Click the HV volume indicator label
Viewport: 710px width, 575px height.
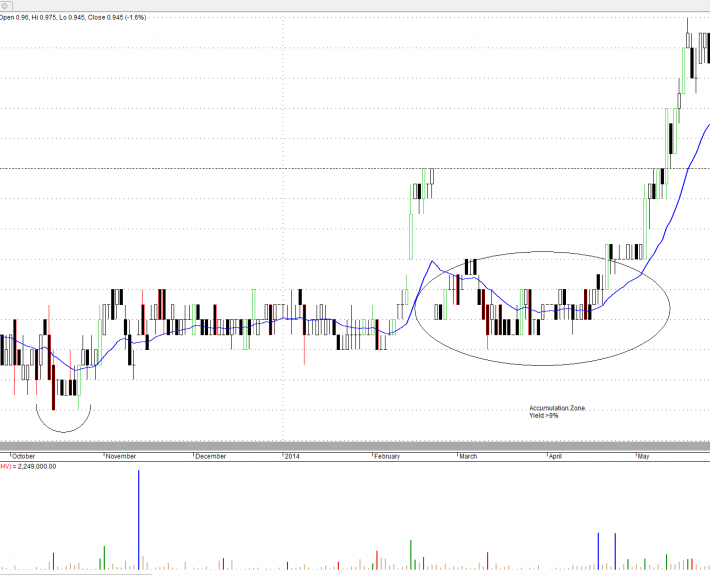pos(28,466)
